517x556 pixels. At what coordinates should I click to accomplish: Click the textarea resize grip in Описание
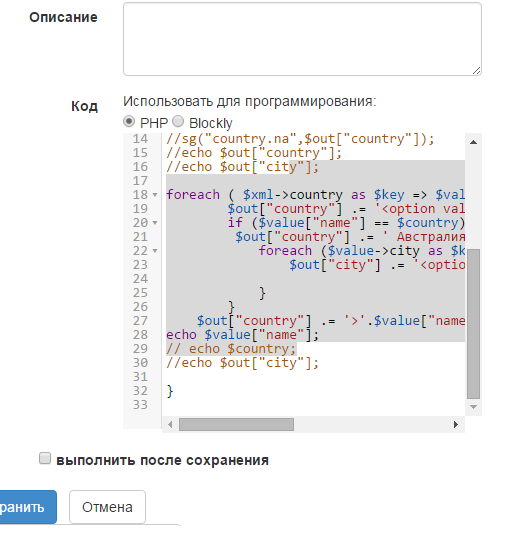tap(476, 71)
